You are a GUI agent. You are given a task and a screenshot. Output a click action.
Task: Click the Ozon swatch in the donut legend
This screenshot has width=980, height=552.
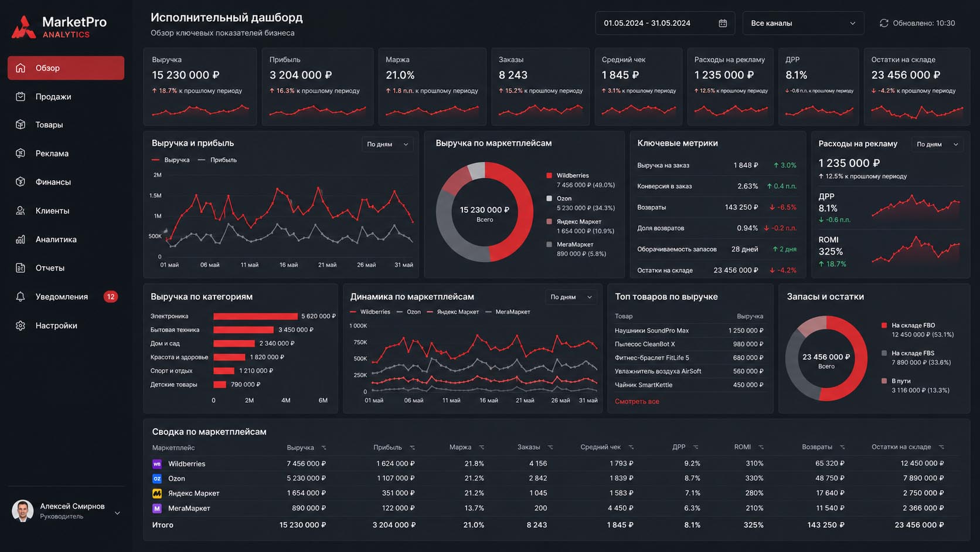tap(549, 198)
